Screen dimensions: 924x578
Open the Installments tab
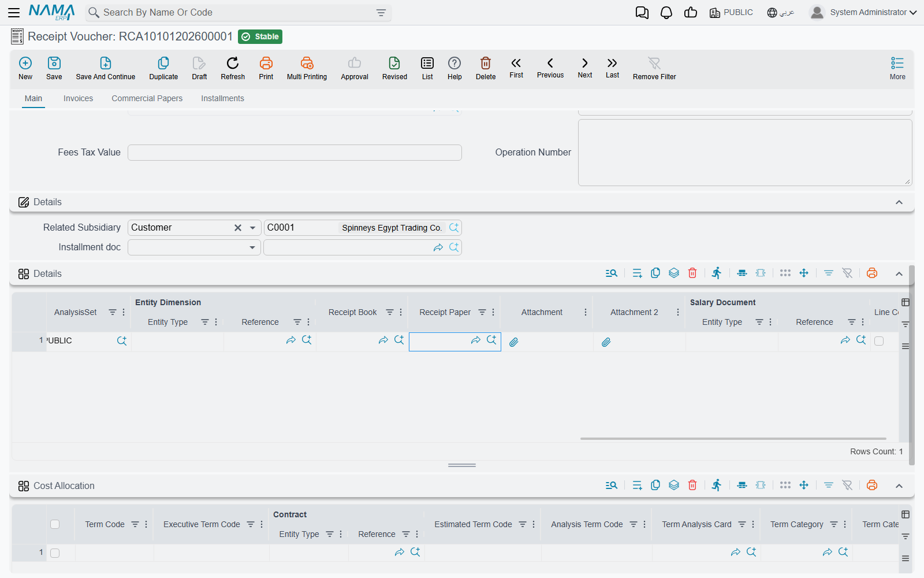222,98
